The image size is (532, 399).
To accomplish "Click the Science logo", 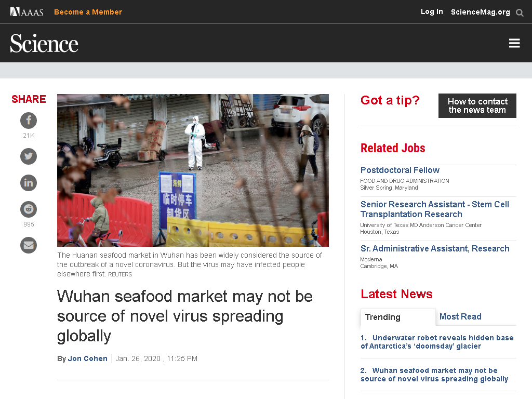I will (x=44, y=44).
